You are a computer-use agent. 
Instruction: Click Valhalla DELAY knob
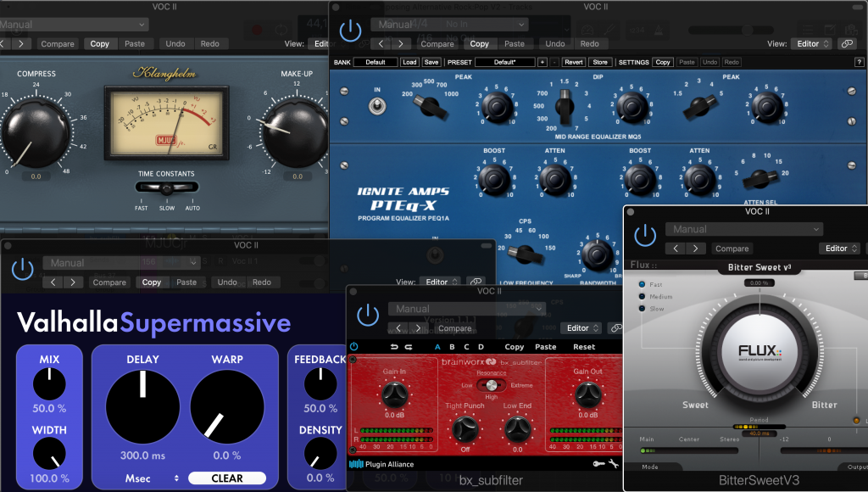coord(142,406)
